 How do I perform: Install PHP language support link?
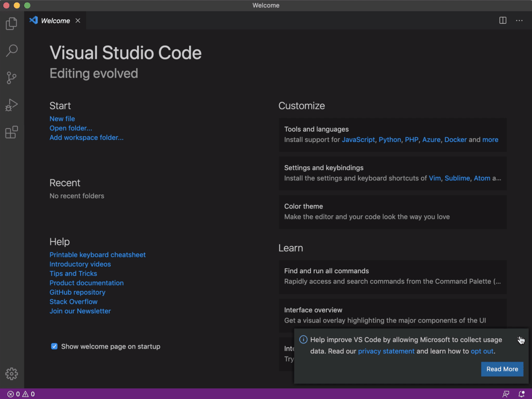(x=411, y=140)
